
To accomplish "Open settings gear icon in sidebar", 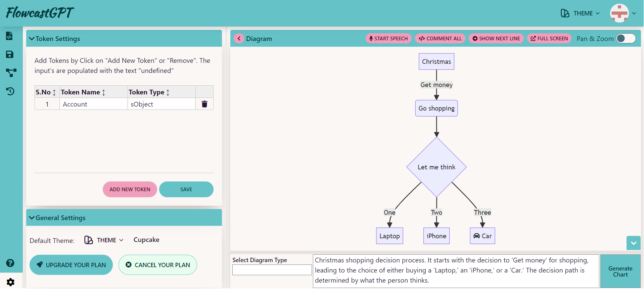I will click(x=10, y=282).
